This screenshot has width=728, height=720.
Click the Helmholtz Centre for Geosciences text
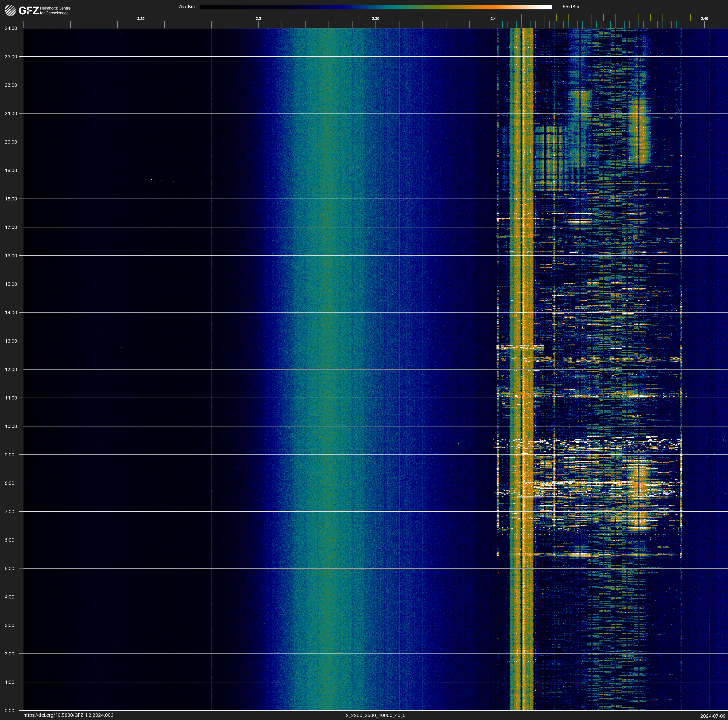tap(55, 11)
